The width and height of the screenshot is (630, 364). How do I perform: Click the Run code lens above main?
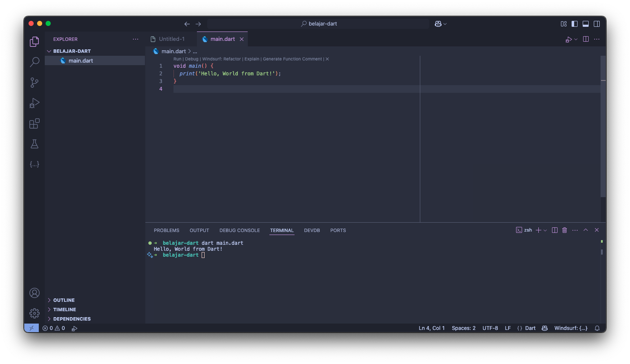pos(177,59)
